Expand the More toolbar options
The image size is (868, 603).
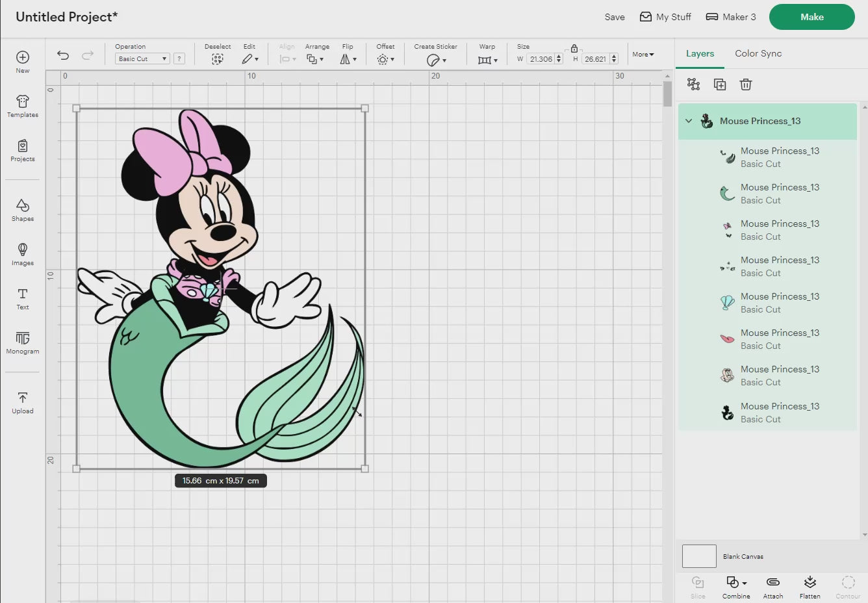643,55
